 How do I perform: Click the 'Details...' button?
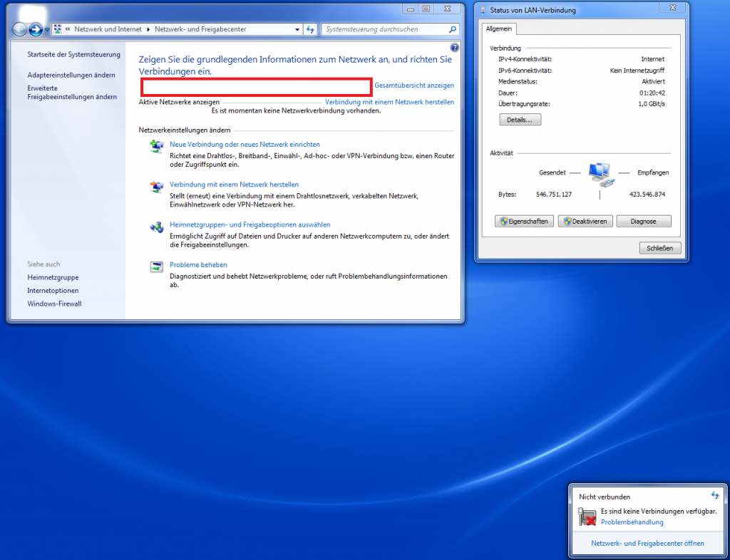pyautogui.click(x=520, y=120)
